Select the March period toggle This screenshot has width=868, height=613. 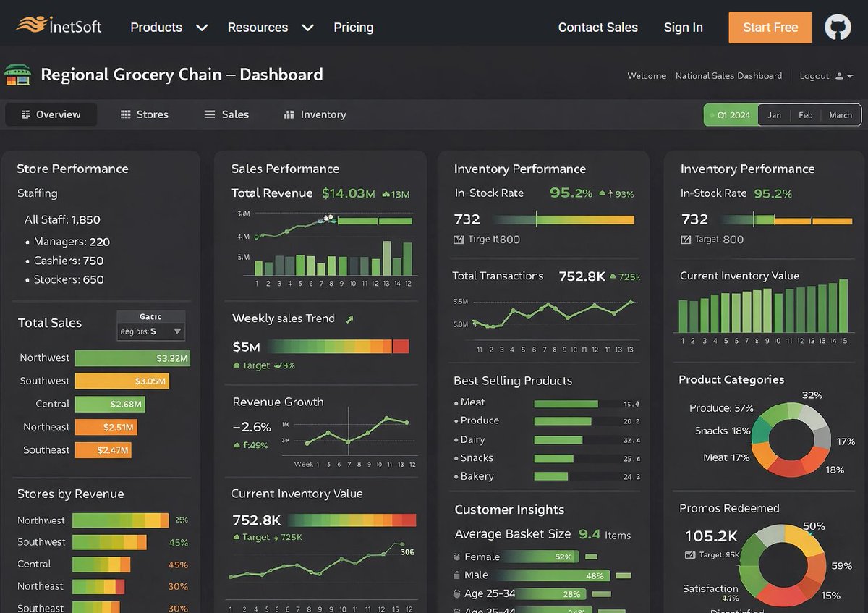(x=841, y=115)
